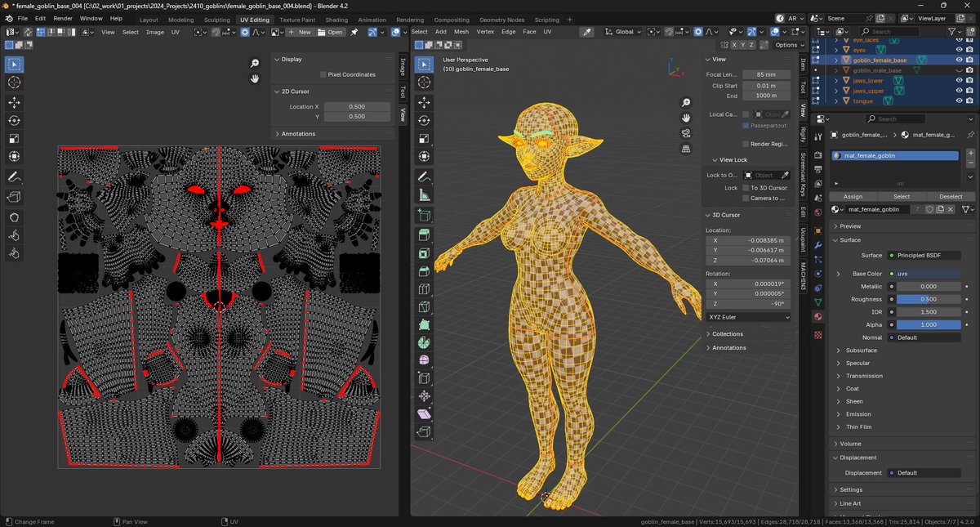Select the Poly Build tool in the 3D viewport
Viewport: 980px width, 527px height.
[x=424, y=325]
